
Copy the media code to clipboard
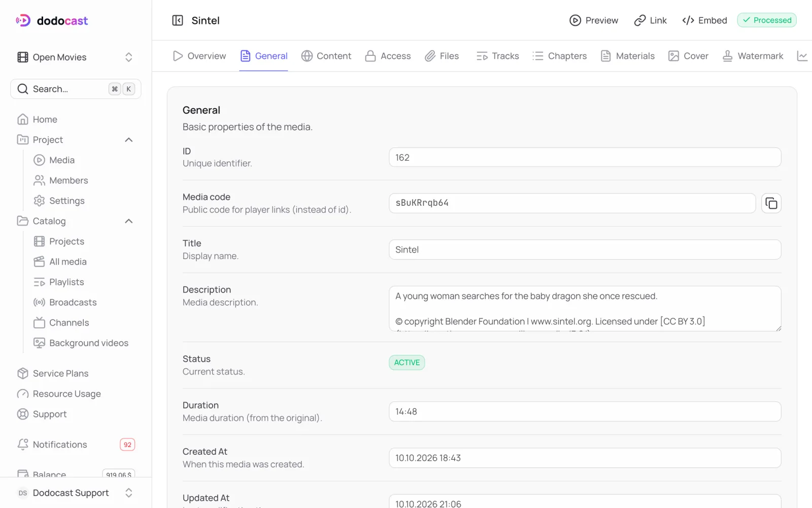(x=771, y=203)
